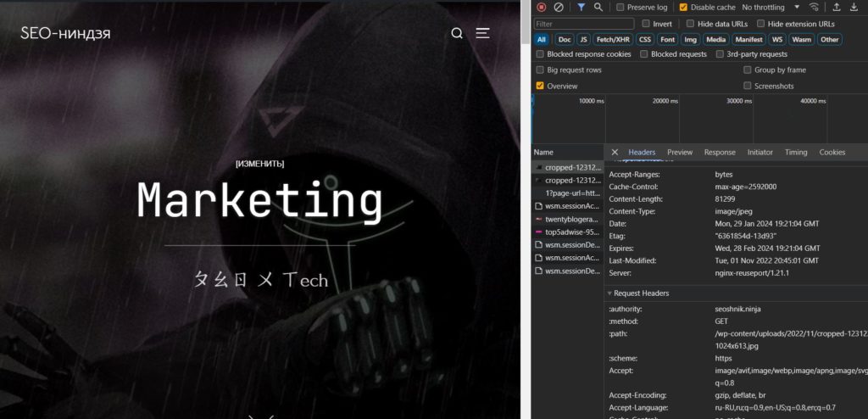Filter requests by JS type

(x=583, y=39)
